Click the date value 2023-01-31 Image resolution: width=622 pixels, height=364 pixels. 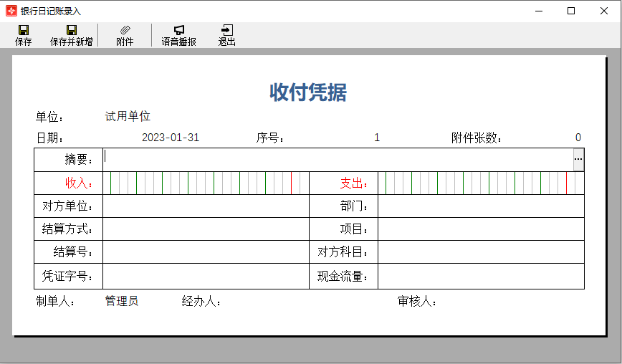click(171, 138)
